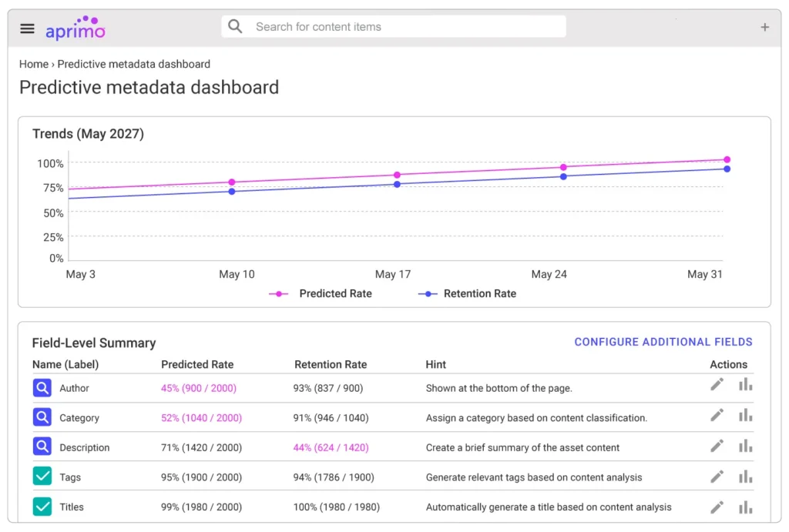Click the plus icon in the top bar
Screen dimensions: 789x532
click(x=764, y=26)
